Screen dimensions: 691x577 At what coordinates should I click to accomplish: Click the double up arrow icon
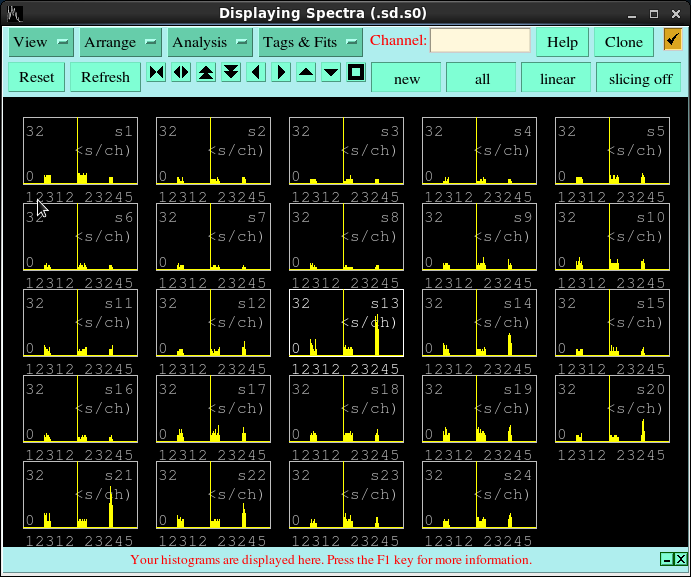[206, 72]
